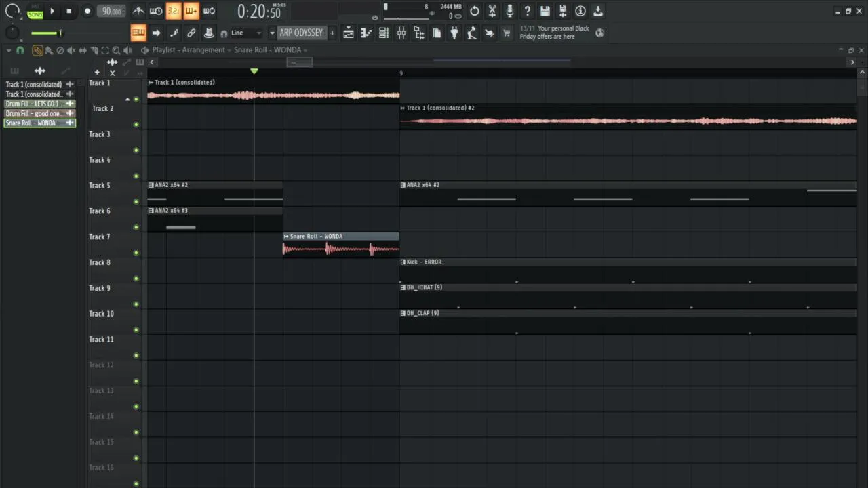Mute Track 7 using its green LED

click(136, 253)
